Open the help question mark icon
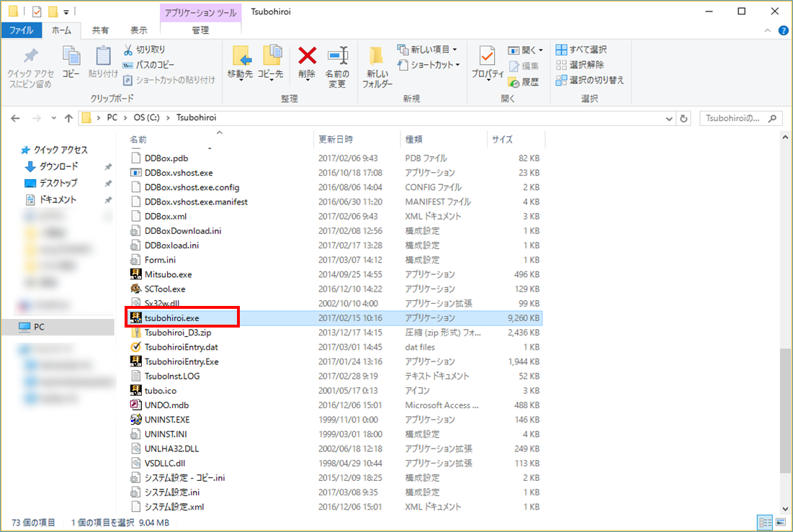Image resolution: width=793 pixels, height=532 pixels. tap(783, 31)
